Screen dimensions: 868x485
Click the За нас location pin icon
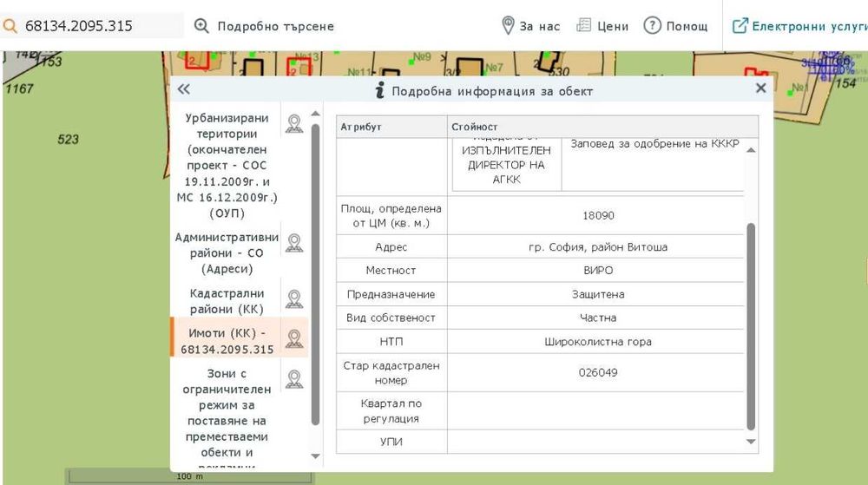pos(508,25)
